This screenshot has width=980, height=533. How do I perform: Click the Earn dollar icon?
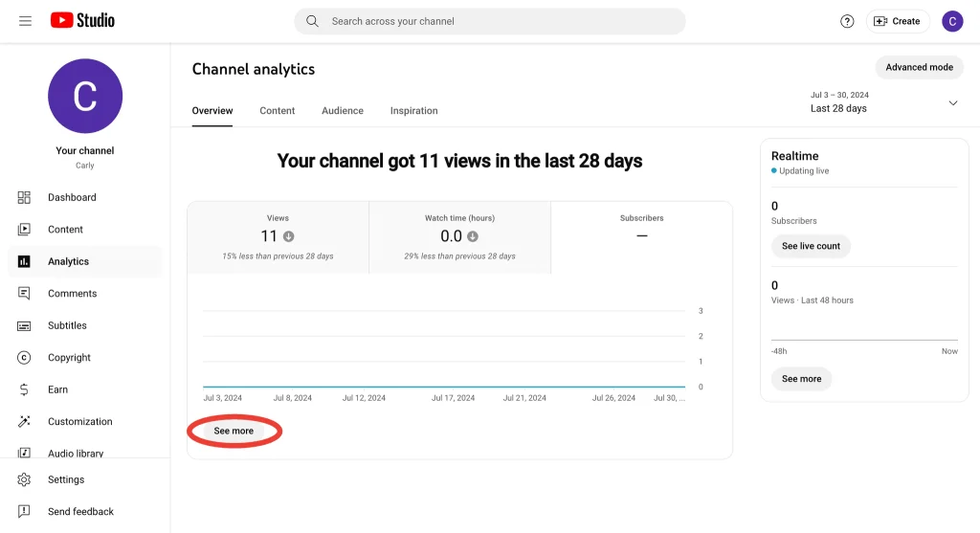24,389
